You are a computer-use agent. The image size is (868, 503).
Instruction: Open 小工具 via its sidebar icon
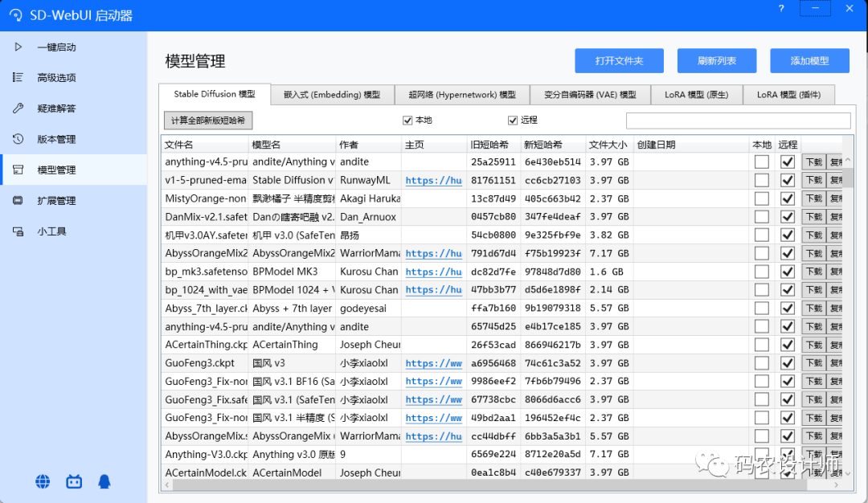[18, 231]
